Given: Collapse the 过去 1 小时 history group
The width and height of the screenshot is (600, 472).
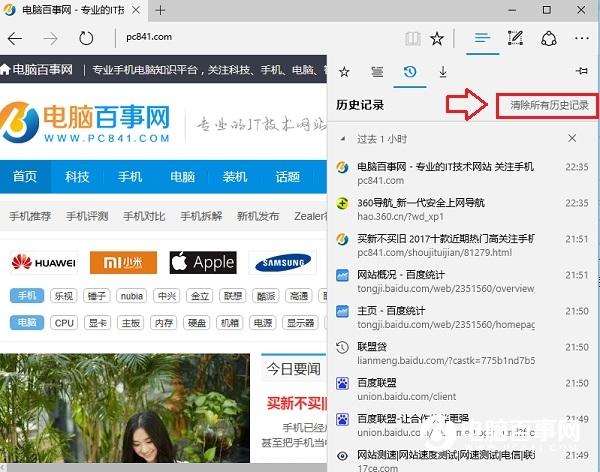Looking at the screenshot, I should point(343,139).
